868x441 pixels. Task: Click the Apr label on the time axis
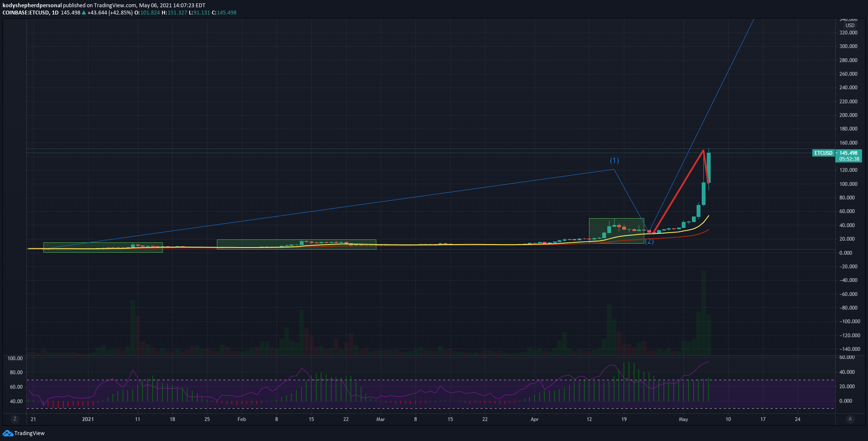(535, 419)
